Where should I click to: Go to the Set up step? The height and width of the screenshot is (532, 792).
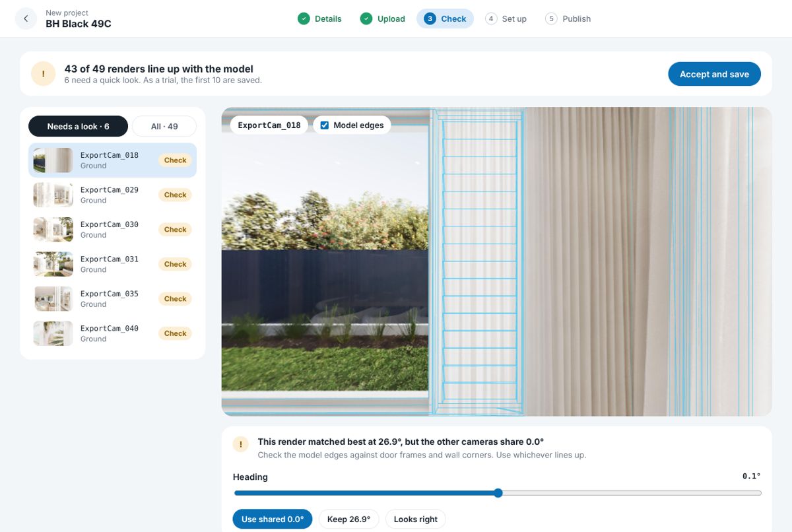506,18
